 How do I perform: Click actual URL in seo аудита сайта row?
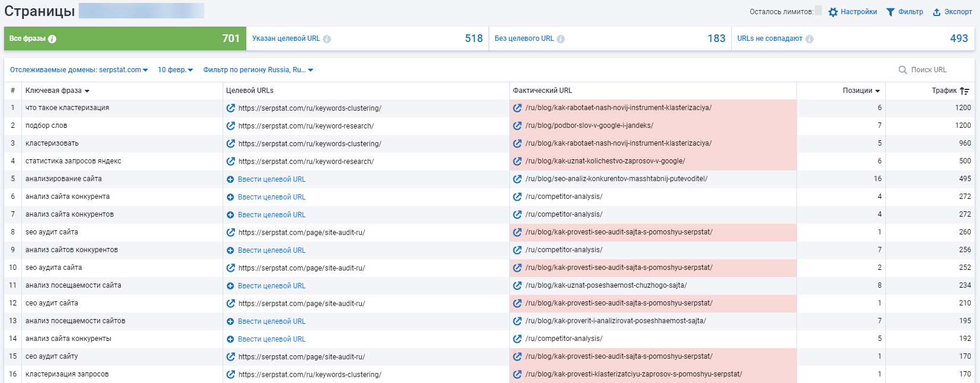click(619, 268)
